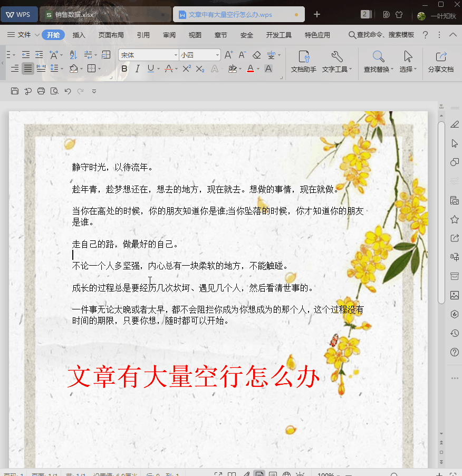Screen dimensions: 462x476
Task: Click the help question mark icon in sidebar
Action: [x=454, y=352]
